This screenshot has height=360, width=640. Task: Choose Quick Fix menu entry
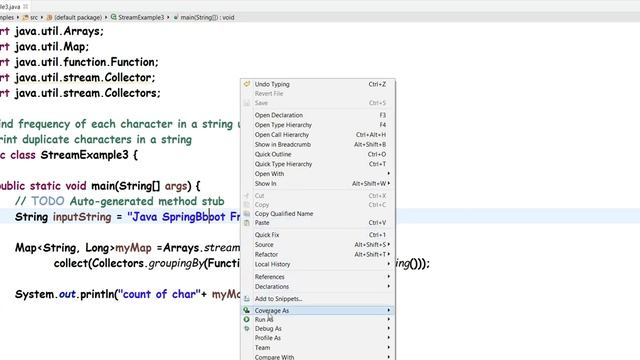318,235
